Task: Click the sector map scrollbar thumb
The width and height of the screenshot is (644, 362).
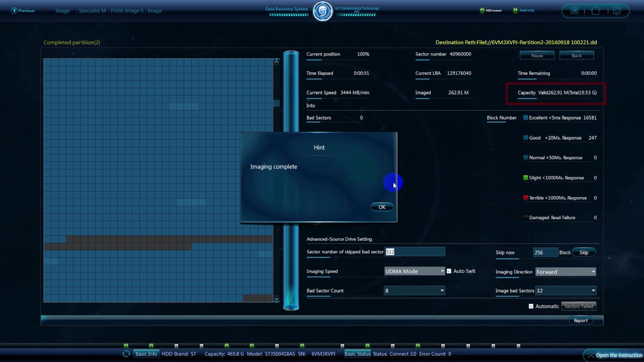Action: point(276,103)
